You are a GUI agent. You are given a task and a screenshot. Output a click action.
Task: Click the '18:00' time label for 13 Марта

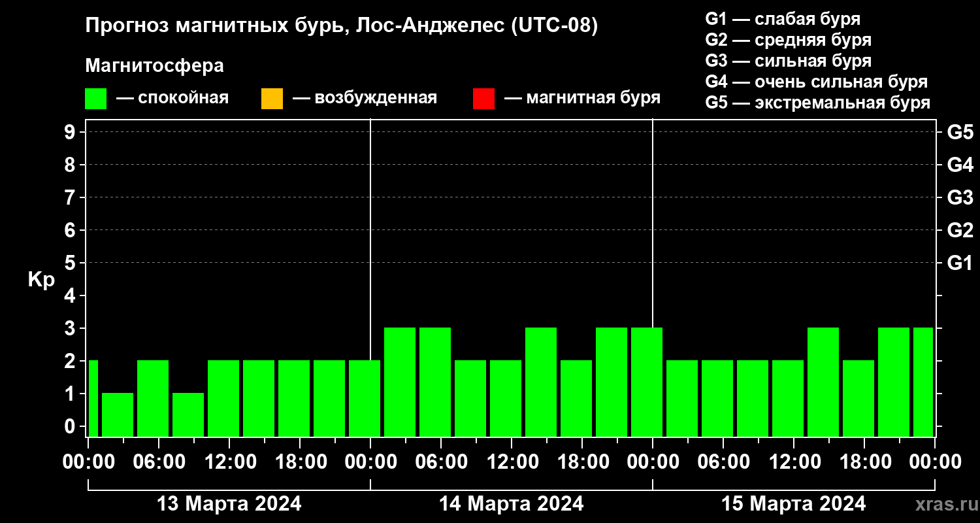[300, 462]
